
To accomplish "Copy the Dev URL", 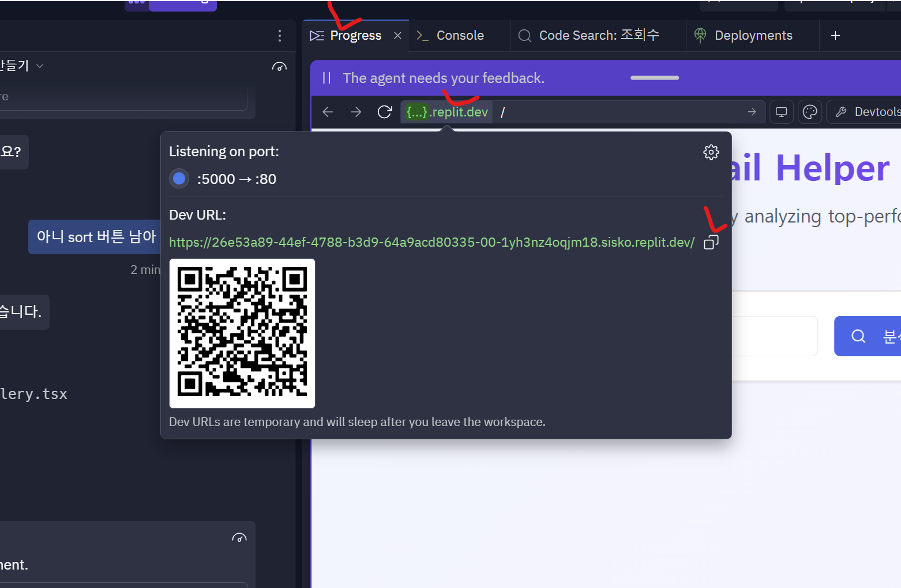I will (x=711, y=242).
